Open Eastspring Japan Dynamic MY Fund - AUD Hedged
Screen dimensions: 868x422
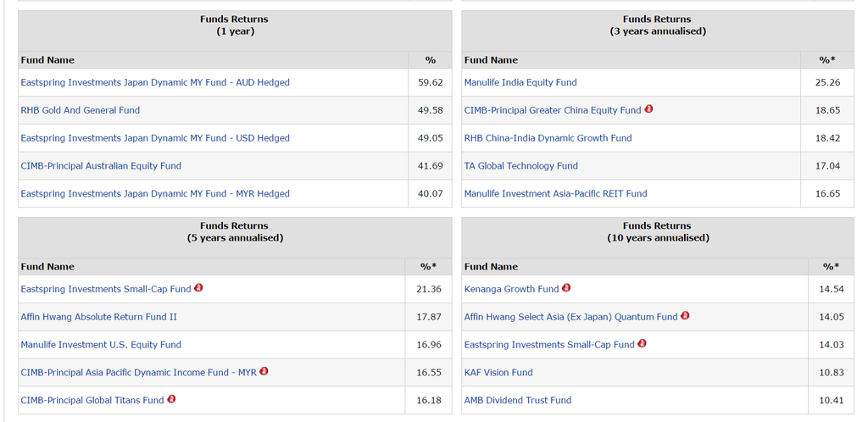[x=155, y=82]
